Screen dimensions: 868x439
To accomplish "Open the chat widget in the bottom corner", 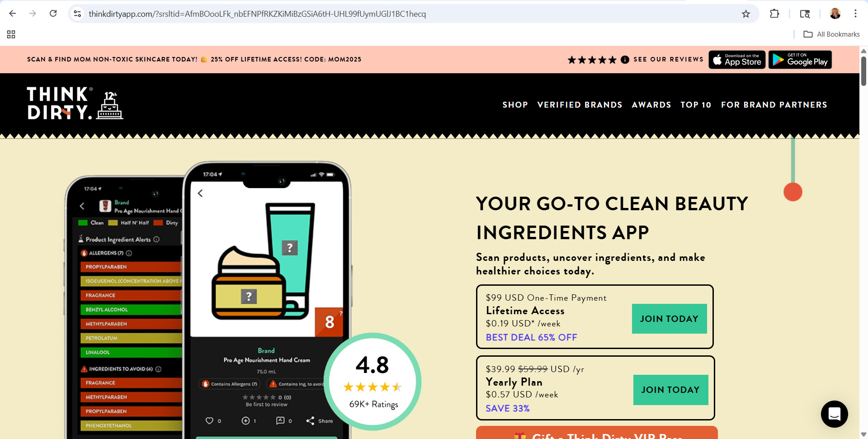I will 834,414.
